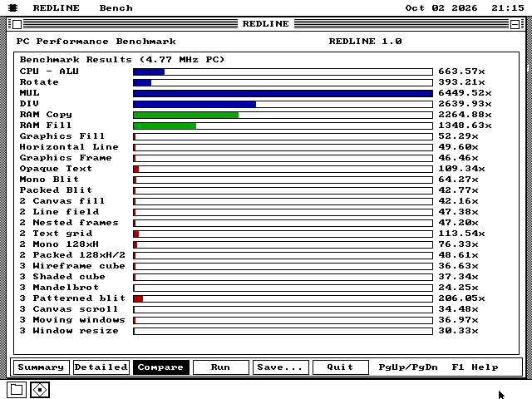
Task: Select the 'Mono Blit' row label
Action: [49, 180]
